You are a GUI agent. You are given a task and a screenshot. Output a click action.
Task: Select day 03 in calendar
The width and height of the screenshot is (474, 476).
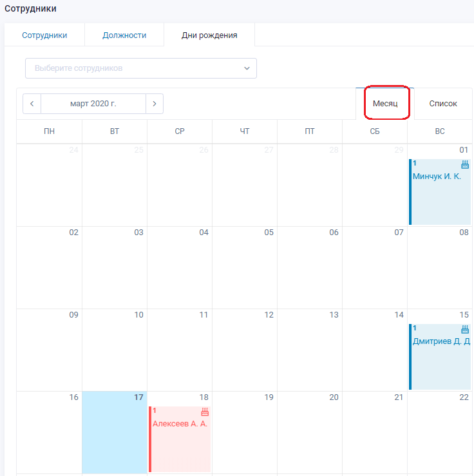[x=115, y=267]
